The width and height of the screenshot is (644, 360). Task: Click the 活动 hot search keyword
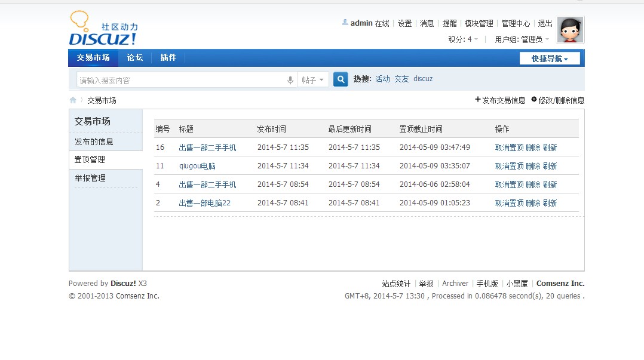[382, 78]
